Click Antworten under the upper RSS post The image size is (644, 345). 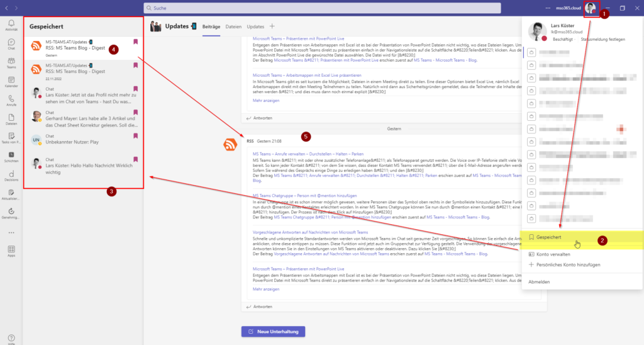259,118
